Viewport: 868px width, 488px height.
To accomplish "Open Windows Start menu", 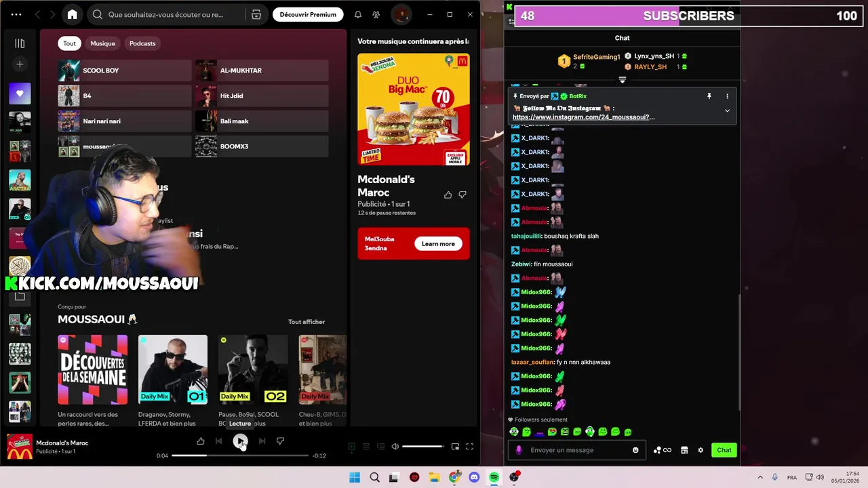I will pos(355,477).
